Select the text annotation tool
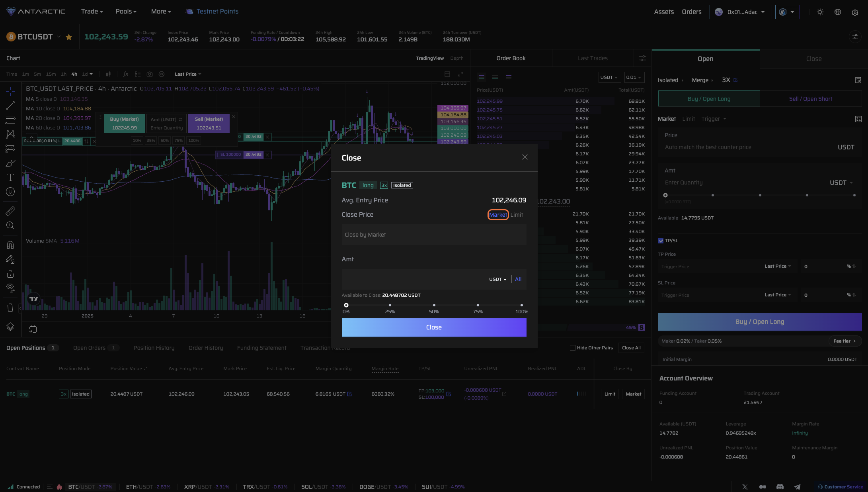Image resolution: width=868 pixels, height=492 pixels. tap(10, 177)
